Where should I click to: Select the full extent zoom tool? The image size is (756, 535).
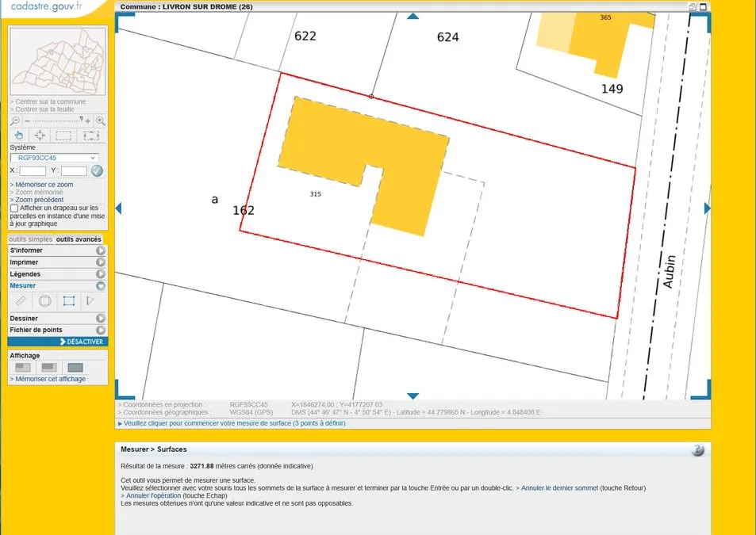coord(91,136)
